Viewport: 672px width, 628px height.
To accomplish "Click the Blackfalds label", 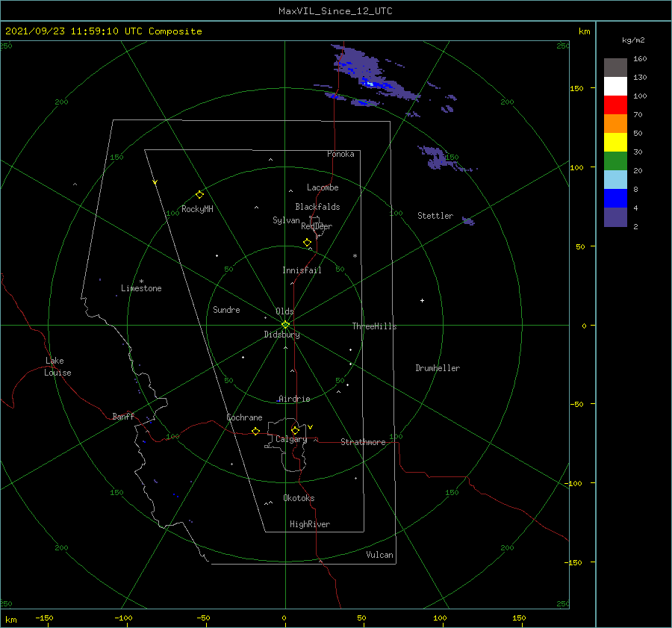I will click(317, 207).
